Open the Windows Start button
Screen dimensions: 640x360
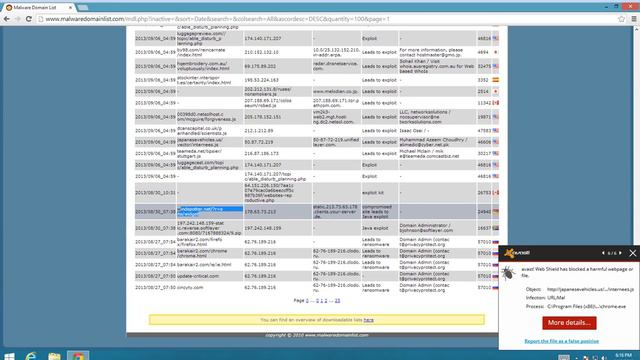tap(9, 356)
